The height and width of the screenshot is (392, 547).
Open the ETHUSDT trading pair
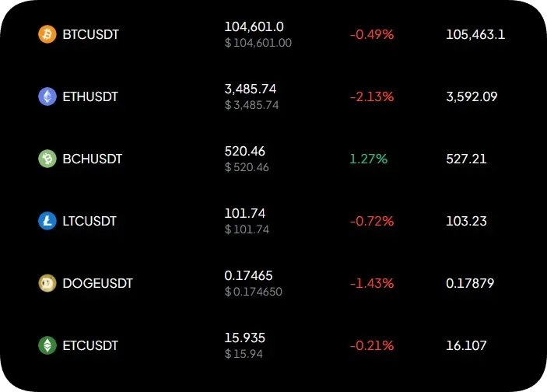(x=92, y=96)
